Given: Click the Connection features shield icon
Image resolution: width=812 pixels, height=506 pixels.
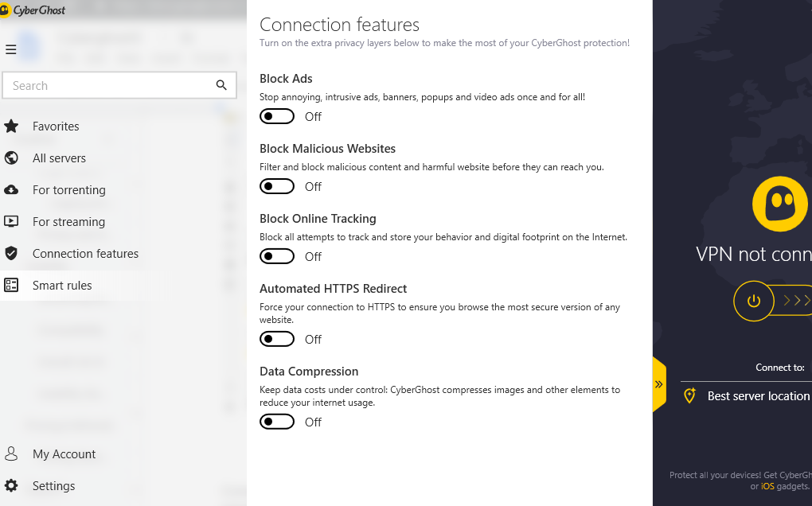Looking at the screenshot, I should pos(11,254).
